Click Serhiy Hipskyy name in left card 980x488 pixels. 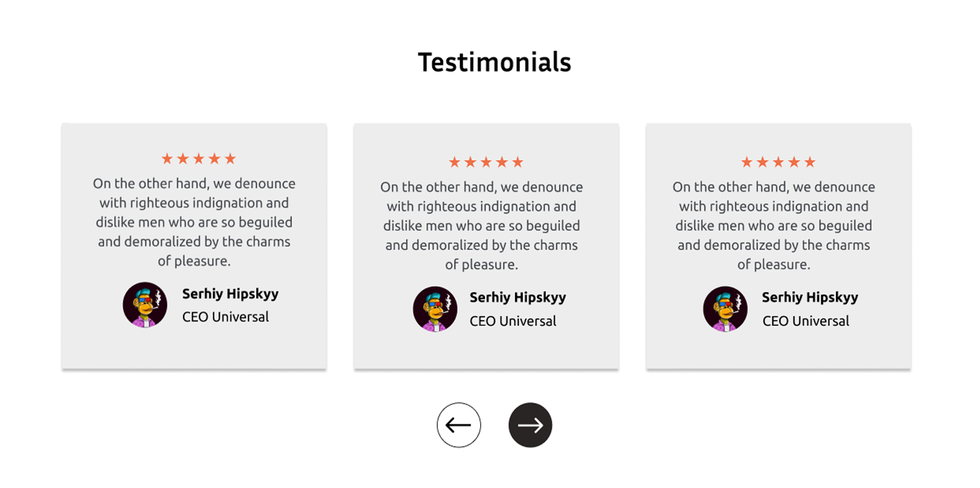coord(231,294)
